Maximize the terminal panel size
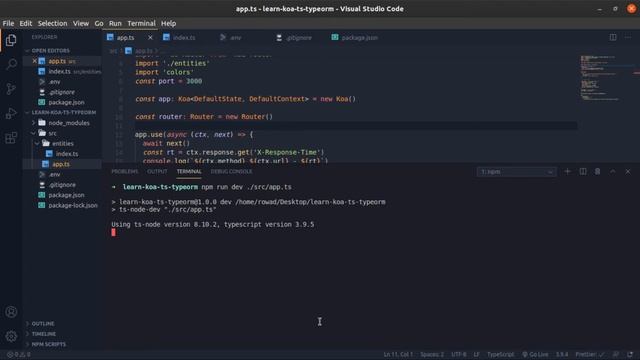Screen dimensions: 640x360 [613, 171]
